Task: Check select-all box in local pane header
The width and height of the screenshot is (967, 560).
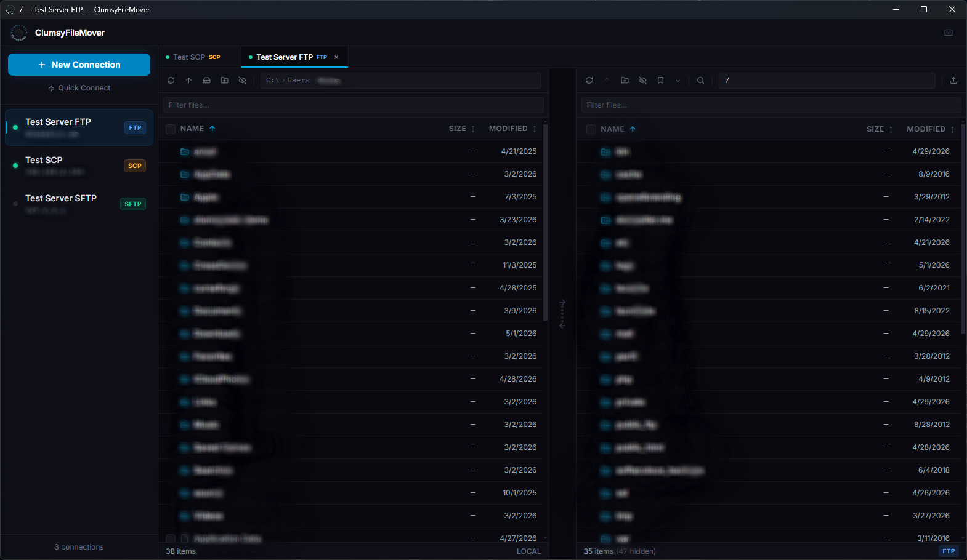Action: 171,129
